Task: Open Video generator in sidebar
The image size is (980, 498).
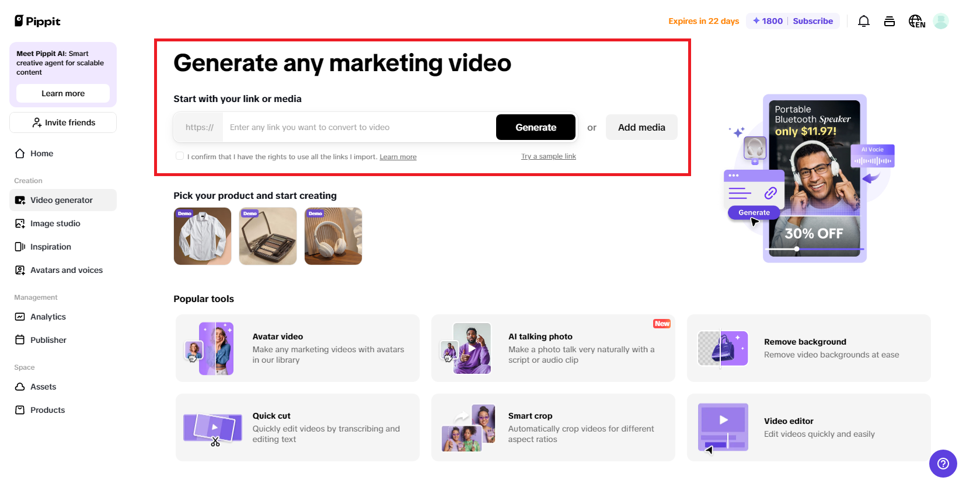Action: click(x=62, y=200)
